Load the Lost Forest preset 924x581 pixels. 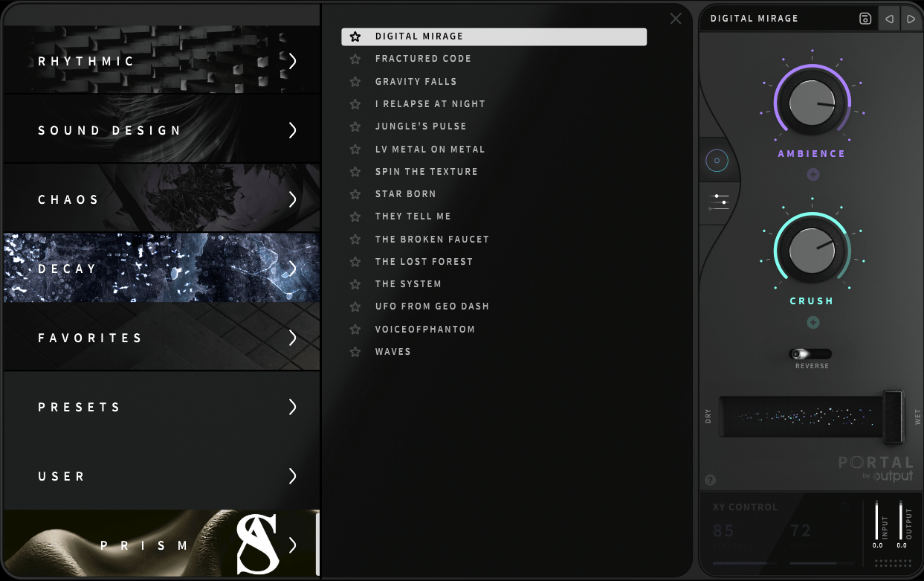coord(424,262)
